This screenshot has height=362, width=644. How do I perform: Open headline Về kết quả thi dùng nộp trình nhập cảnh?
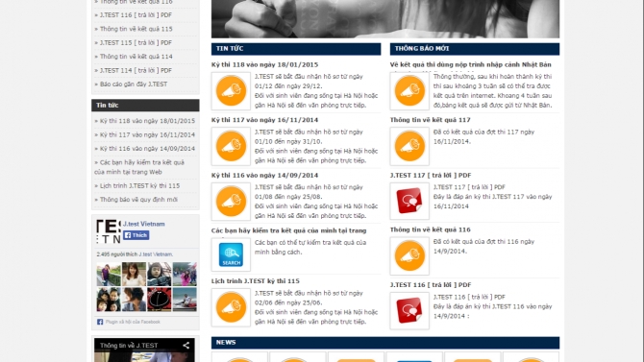471,65
